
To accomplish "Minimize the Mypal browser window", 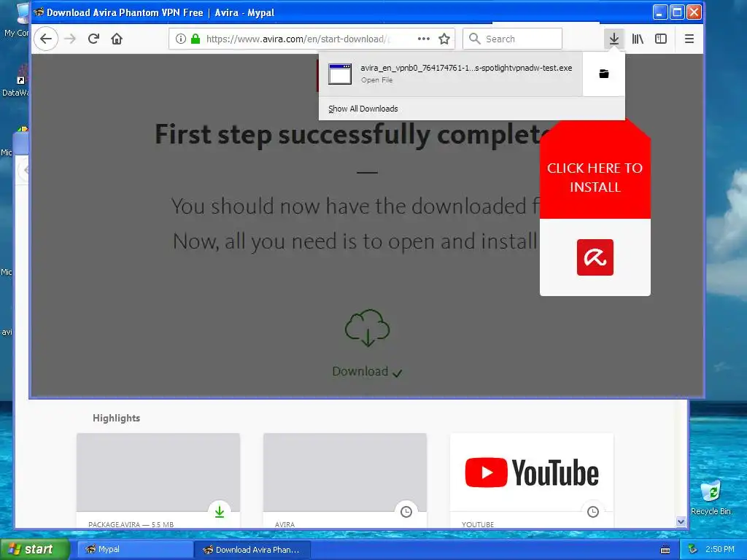I will coord(659,12).
